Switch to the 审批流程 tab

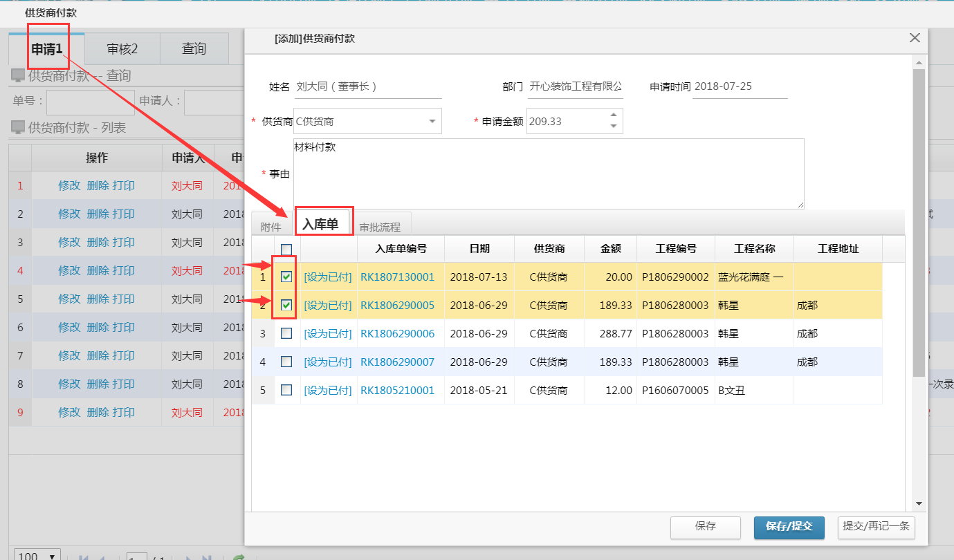(380, 227)
